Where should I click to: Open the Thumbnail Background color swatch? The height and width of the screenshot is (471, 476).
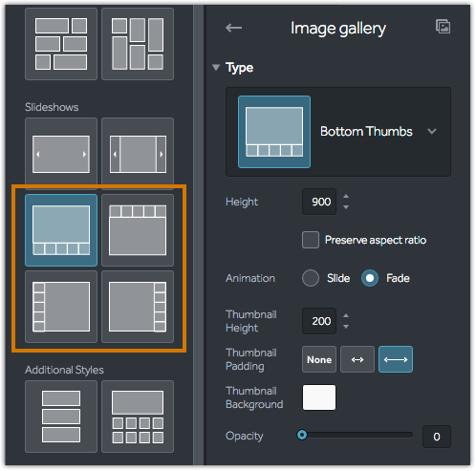[319, 397]
